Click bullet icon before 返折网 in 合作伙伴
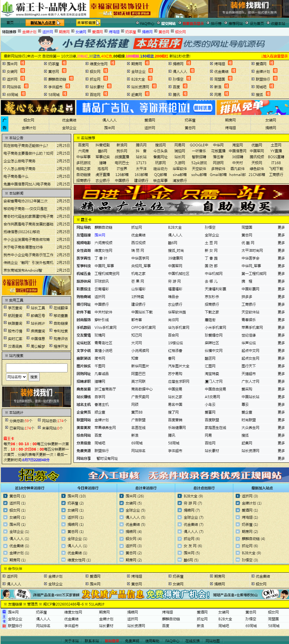289x644 pixels. tap(4, 576)
